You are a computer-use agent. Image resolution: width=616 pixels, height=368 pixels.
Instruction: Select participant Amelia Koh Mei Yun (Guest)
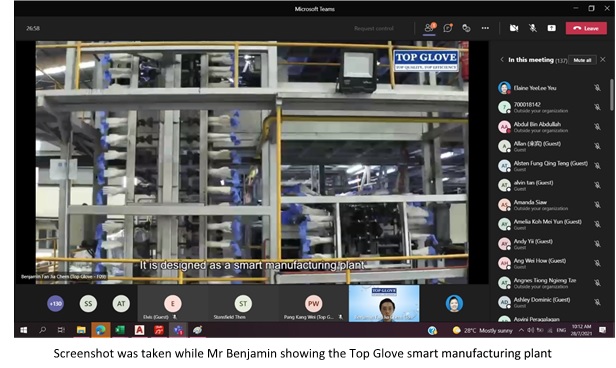[550, 224]
